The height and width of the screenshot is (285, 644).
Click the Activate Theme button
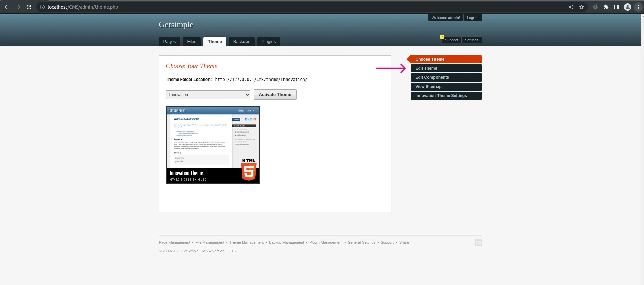pyautogui.click(x=275, y=95)
